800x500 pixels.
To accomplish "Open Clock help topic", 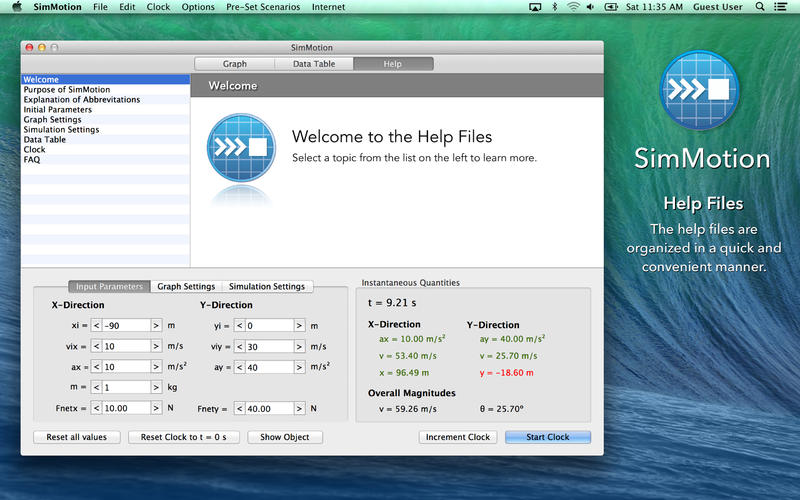I will pyautogui.click(x=106, y=149).
